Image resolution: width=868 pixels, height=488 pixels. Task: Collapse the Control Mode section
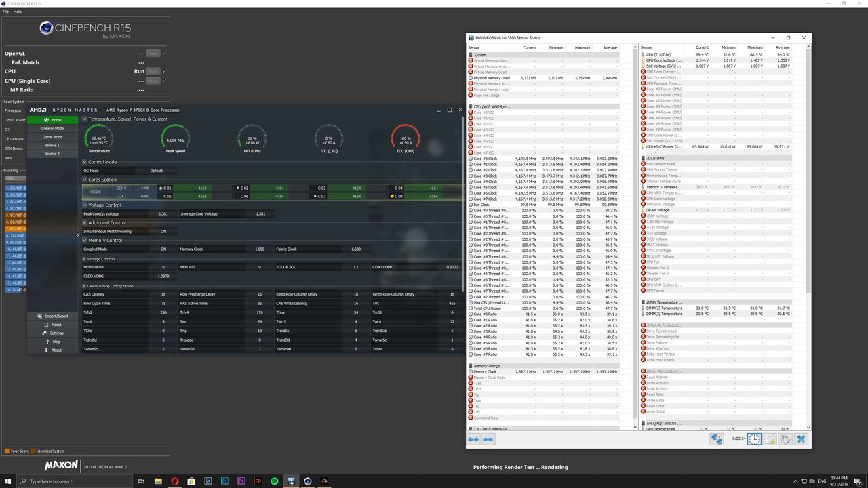coord(85,162)
